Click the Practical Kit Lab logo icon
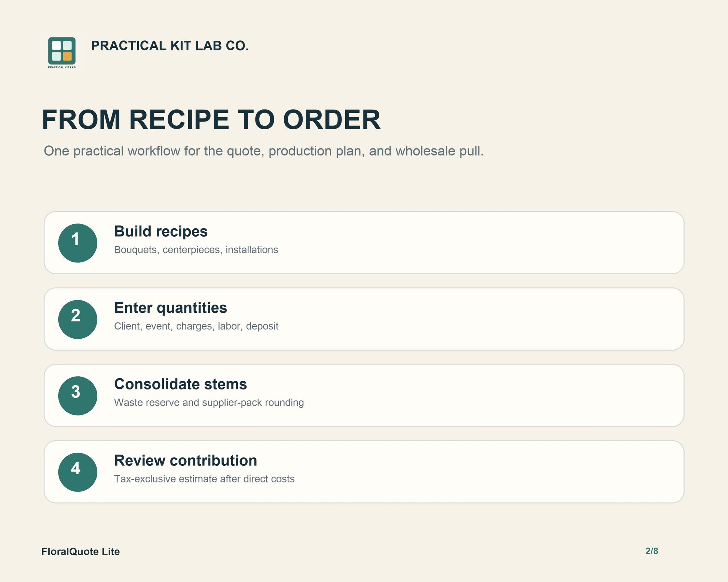Screen dimensions: 728x582 coord(62,52)
